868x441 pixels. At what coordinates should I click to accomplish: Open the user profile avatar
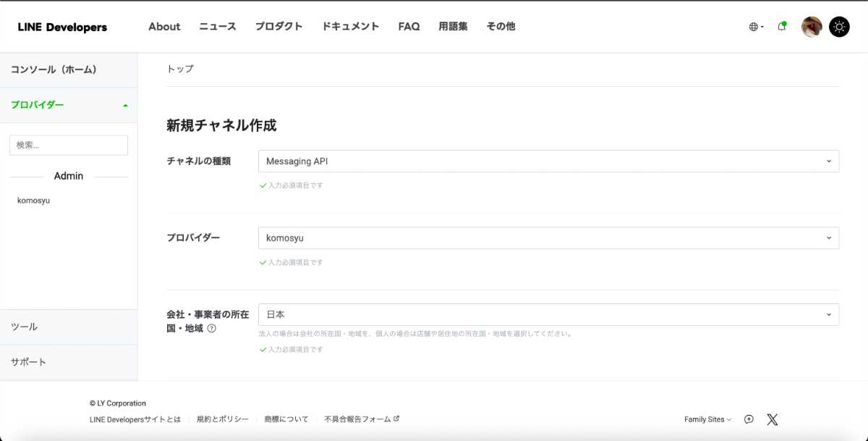[812, 27]
